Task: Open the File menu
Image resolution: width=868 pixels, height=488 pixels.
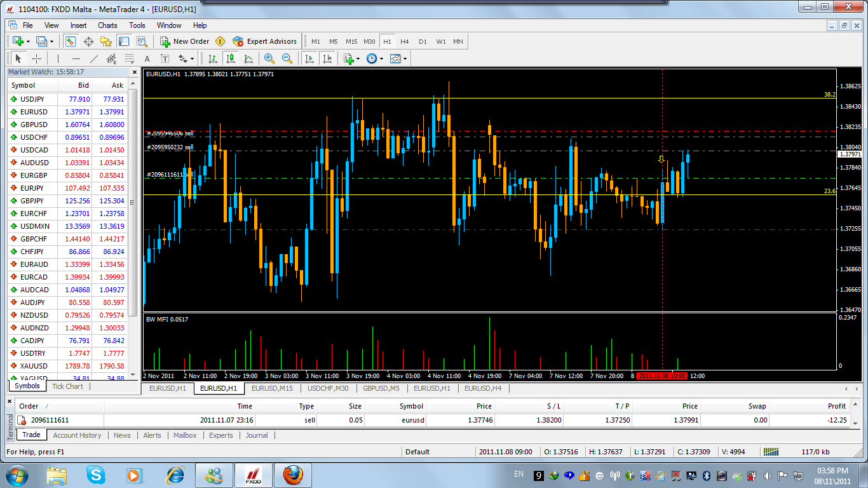Action: 28,25
